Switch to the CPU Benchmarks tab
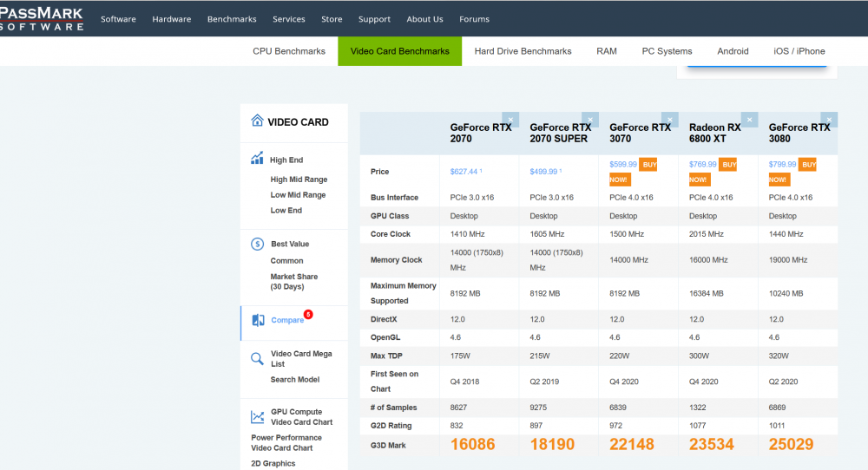 (x=289, y=51)
